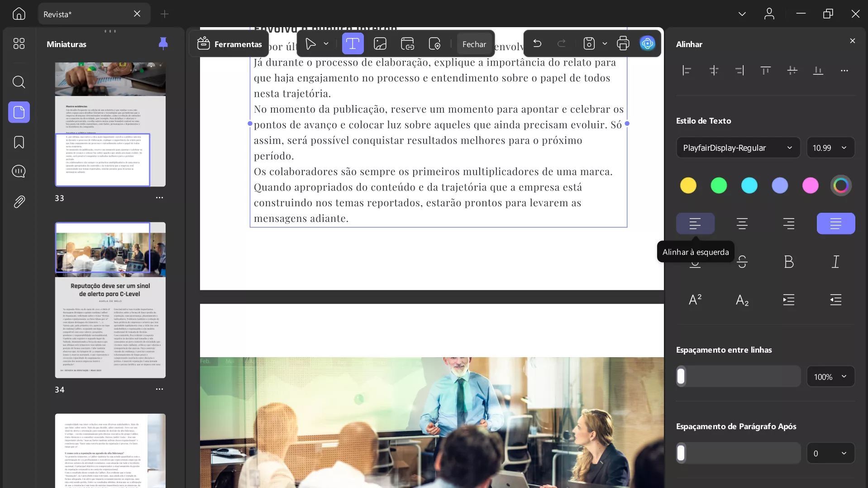Open options menu for page 33
868x488 pixels.
tap(159, 198)
